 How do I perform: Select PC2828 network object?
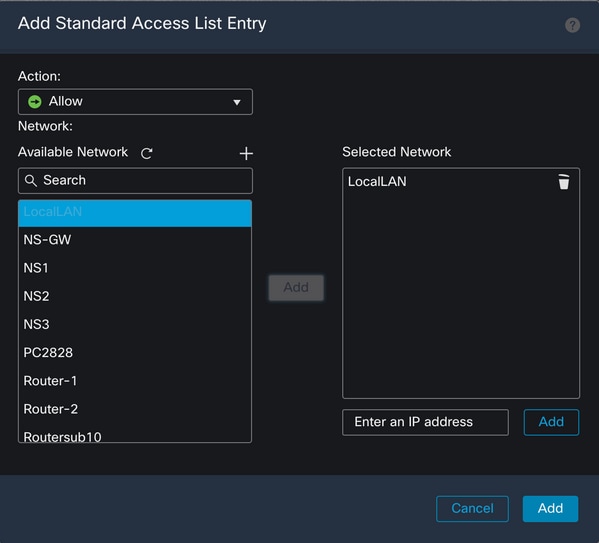click(135, 352)
